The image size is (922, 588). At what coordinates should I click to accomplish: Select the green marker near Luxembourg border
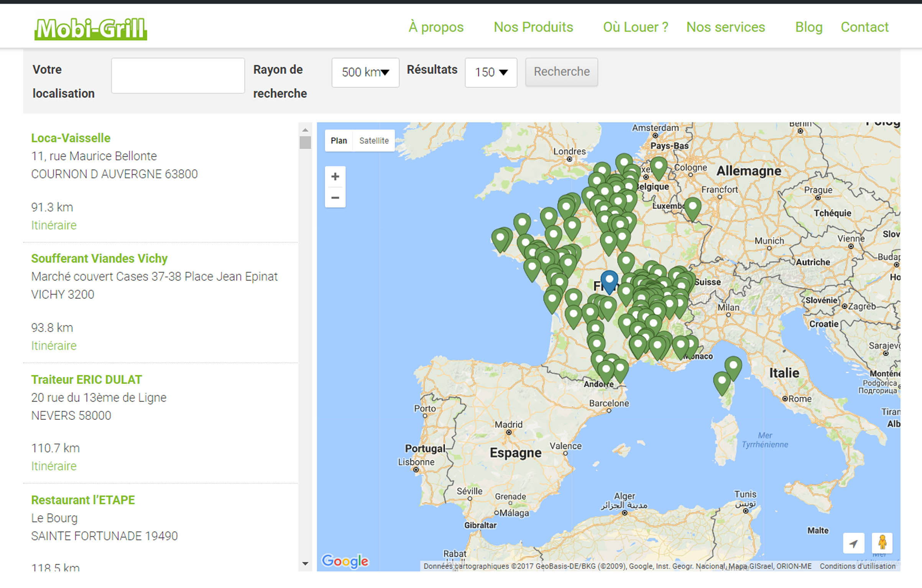point(693,208)
